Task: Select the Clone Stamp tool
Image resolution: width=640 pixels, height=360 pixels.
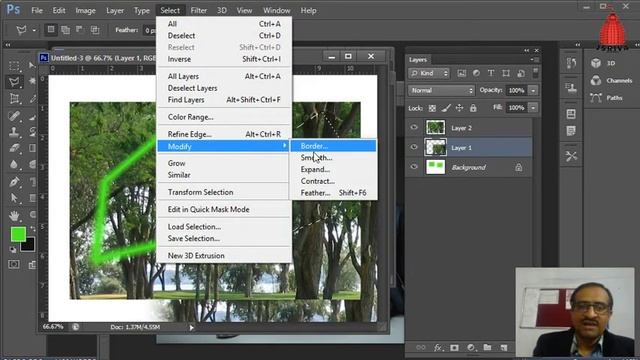Action: click(x=14, y=132)
